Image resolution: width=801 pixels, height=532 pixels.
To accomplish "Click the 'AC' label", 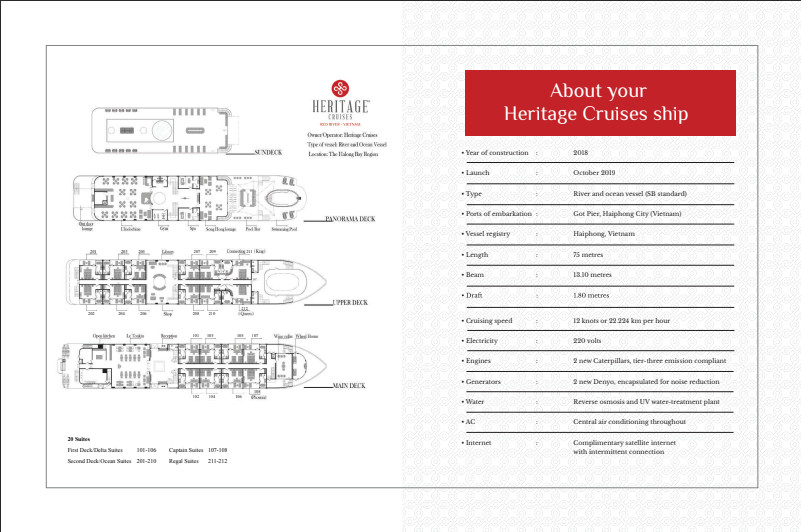I will (x=470, y=422).
